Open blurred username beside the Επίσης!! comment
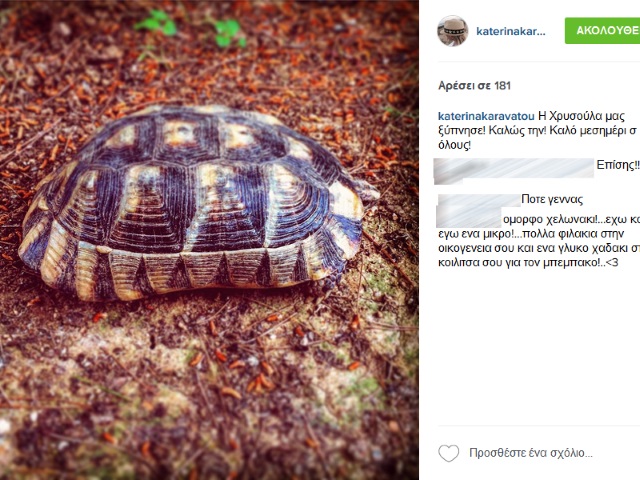Screen dimensions: 640x480 (x=513, y=171)
